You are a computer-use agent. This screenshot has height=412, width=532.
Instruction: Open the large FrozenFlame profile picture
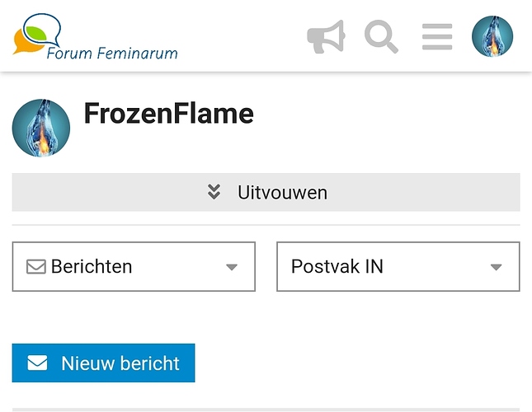point(41,128)
